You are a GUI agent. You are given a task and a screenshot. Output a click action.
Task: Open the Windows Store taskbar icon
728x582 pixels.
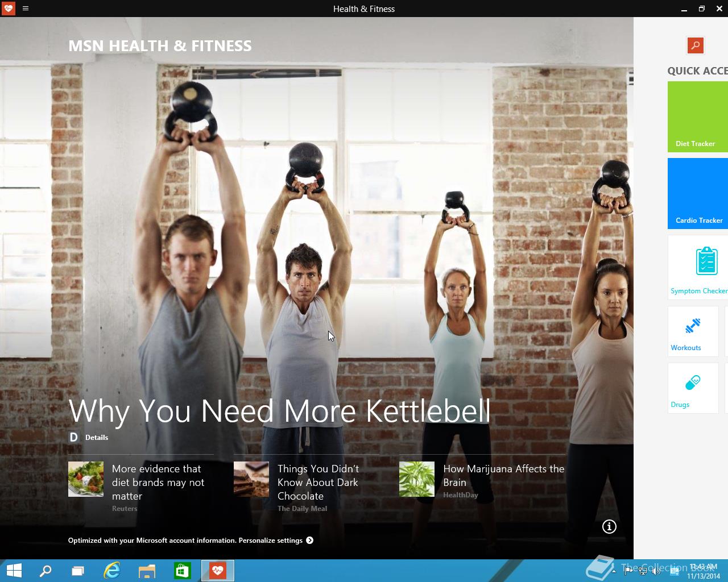tap(182, 571)
